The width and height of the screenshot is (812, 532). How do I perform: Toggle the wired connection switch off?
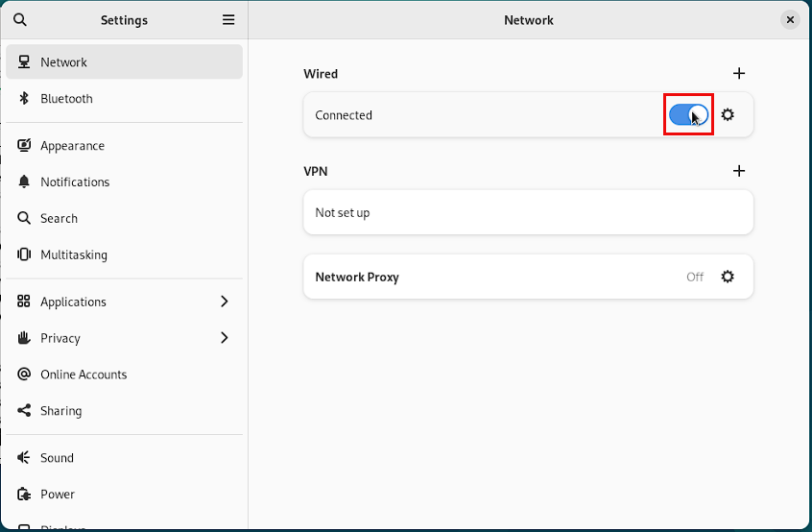(x=689, y=115)
